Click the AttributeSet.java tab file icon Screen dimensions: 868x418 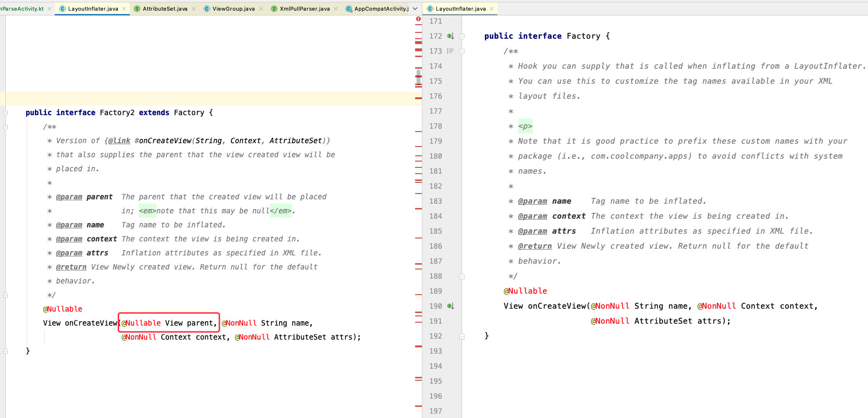pos(137,9)
